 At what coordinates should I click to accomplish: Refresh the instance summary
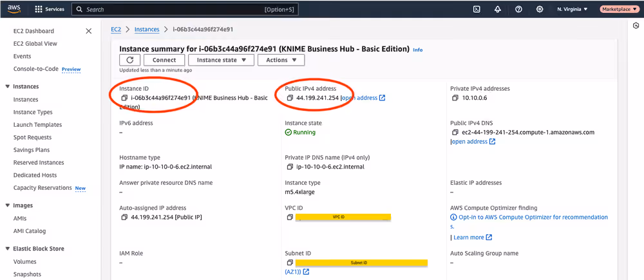(x=130, y=60)
